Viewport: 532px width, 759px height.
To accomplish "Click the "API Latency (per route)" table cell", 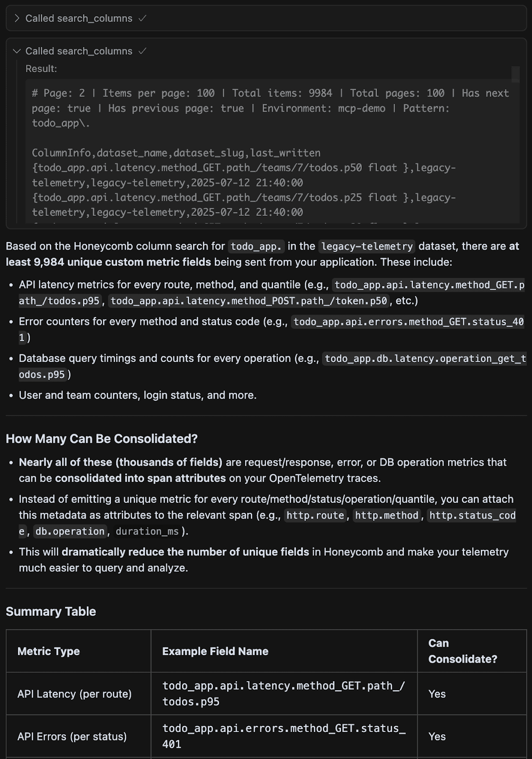I will click(x=74, y=694).
